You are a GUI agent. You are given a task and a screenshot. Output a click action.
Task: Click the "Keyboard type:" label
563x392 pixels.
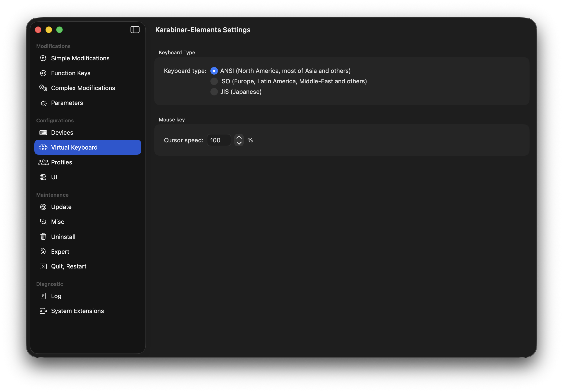[x=185, y=71]
